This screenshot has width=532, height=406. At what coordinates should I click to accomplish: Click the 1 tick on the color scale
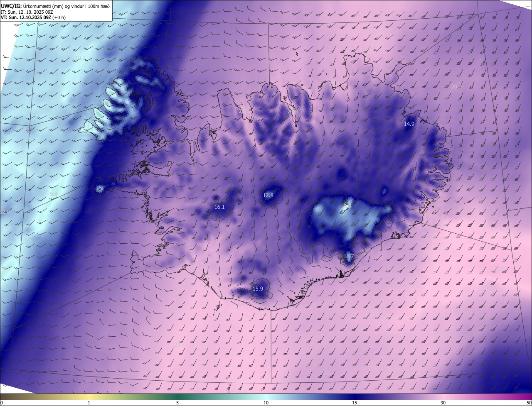point(89,403)
